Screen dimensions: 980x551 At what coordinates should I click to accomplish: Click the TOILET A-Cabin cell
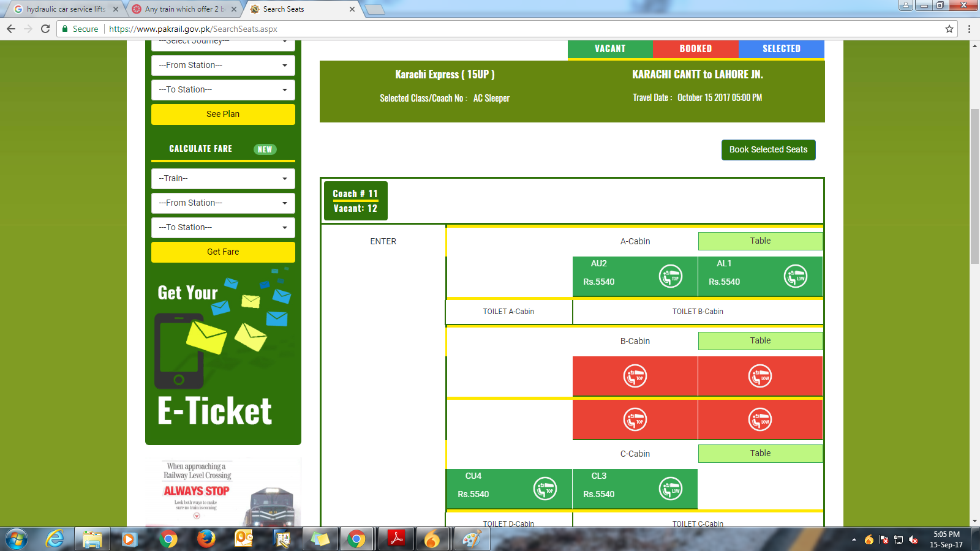point(509,312)
